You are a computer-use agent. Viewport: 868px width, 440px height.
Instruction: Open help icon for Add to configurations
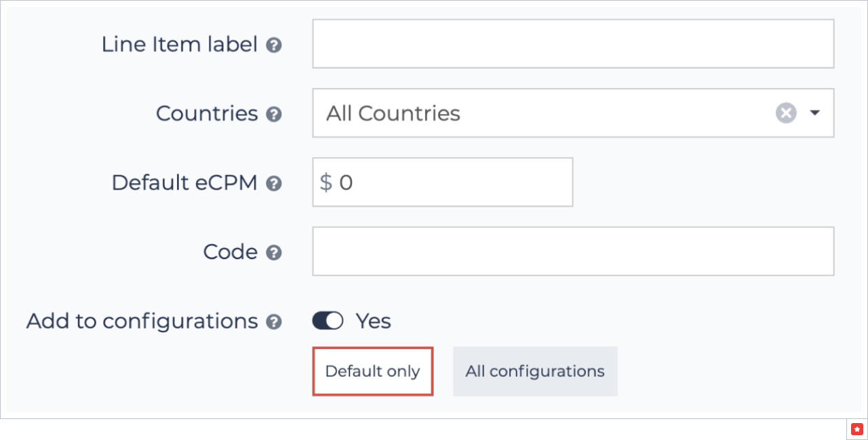pyautogui.click(x=274, y=321)
